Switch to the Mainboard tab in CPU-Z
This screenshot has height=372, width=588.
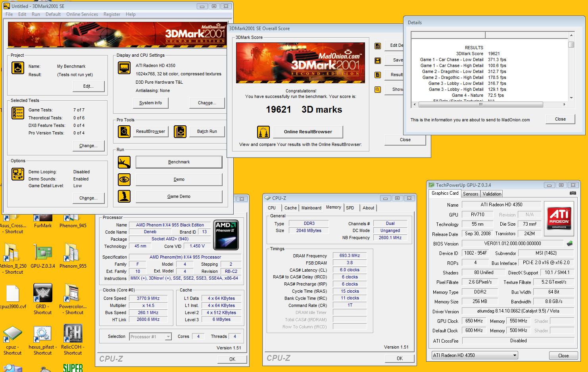pos(311,208)
